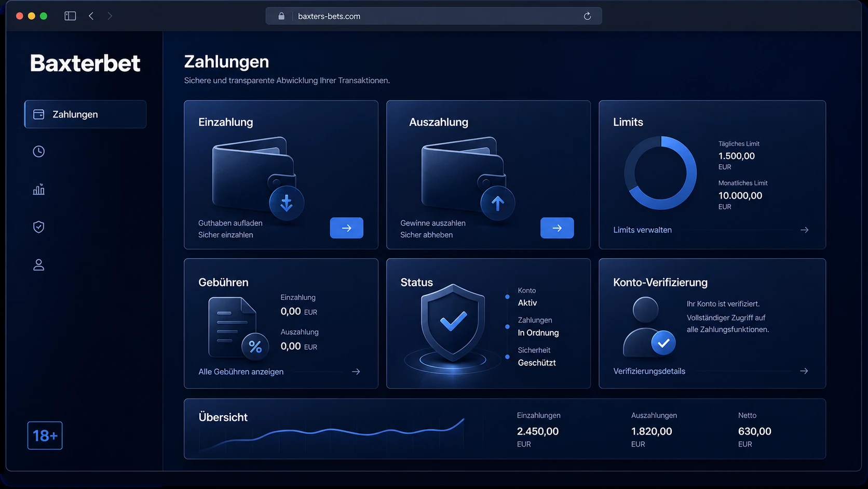Click the Gebühren card title
The image size is (868, 489).
pyautogui.click(x=223, y=282)
